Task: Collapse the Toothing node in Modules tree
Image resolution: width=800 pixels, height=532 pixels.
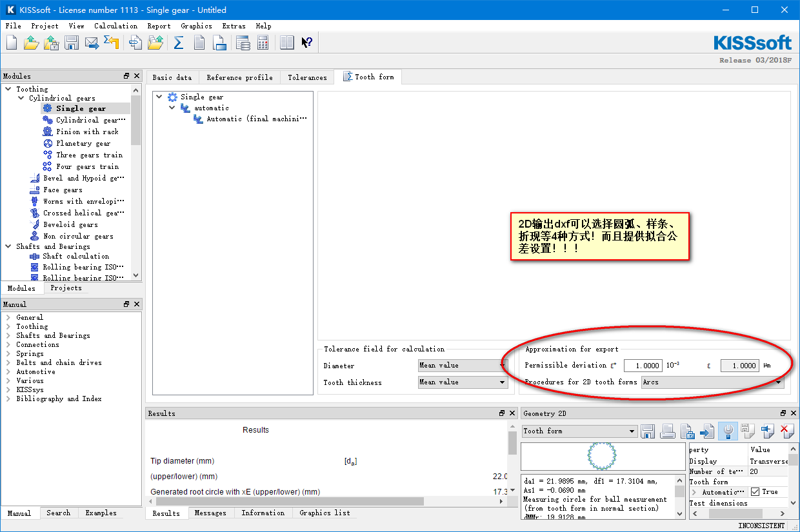Action: tap(8, 89)
